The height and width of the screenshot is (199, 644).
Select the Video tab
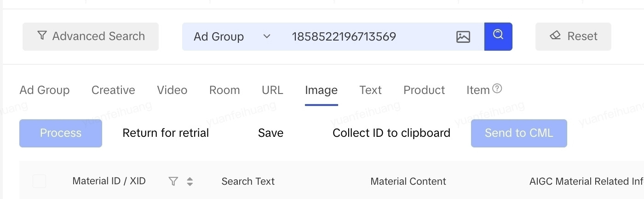click(x=172, y=90)
